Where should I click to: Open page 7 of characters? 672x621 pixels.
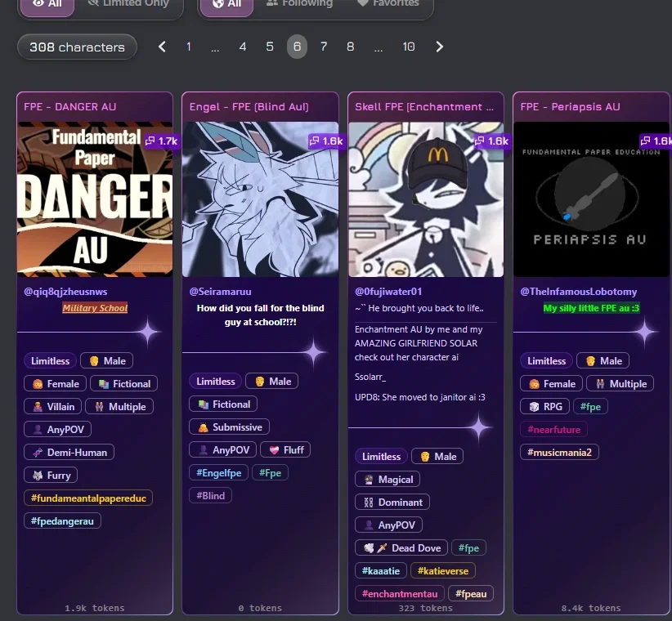[x=324, y=47]
